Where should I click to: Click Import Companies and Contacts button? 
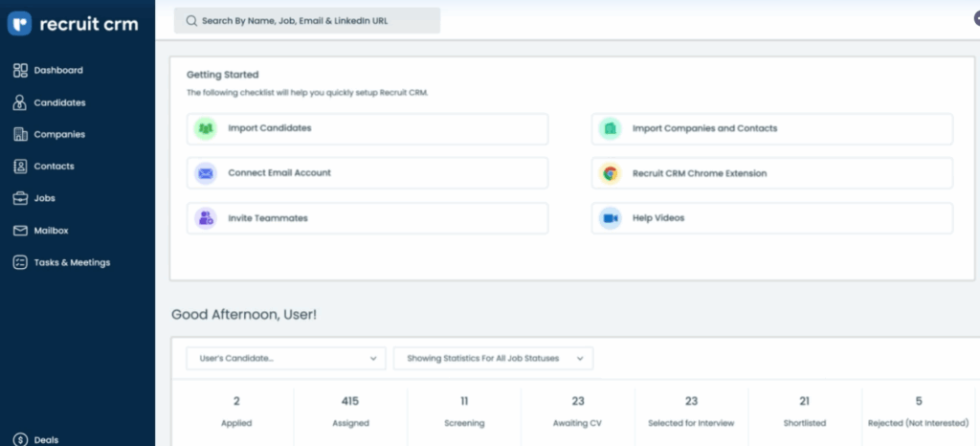coord(772,128)
